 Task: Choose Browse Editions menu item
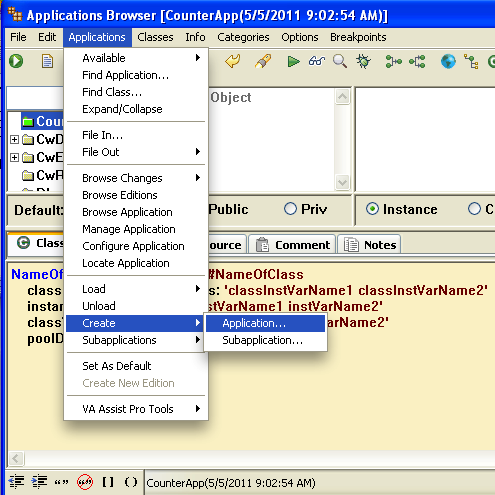[136, 195]
